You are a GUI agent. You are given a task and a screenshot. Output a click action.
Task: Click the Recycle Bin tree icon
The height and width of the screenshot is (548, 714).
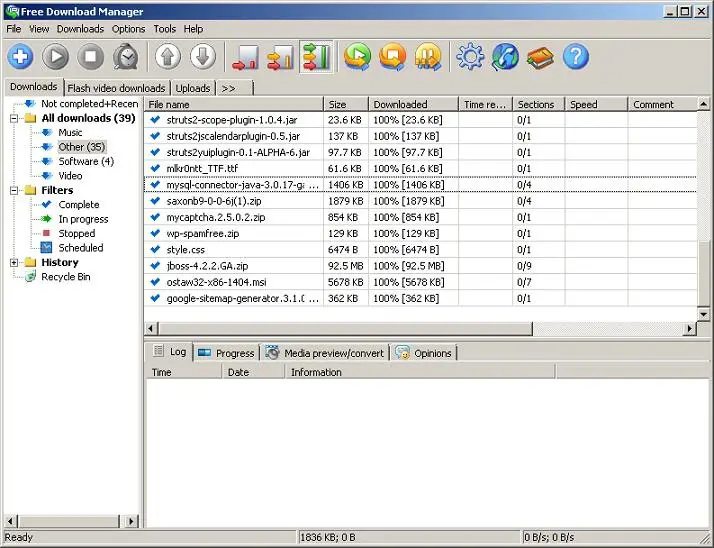pyautogui.click(x=31, y=277)
